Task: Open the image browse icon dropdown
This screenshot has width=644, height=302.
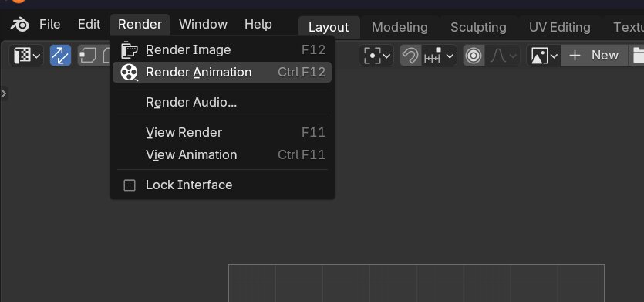Action: [544, 55]
